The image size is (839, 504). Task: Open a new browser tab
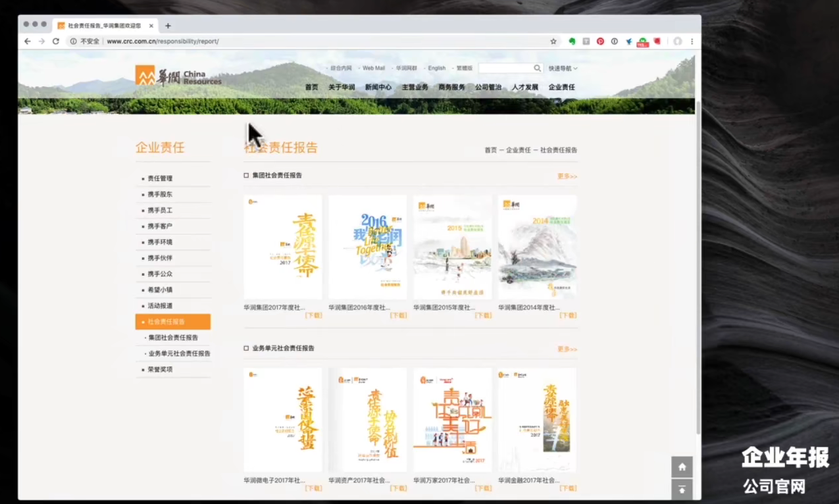168,26
